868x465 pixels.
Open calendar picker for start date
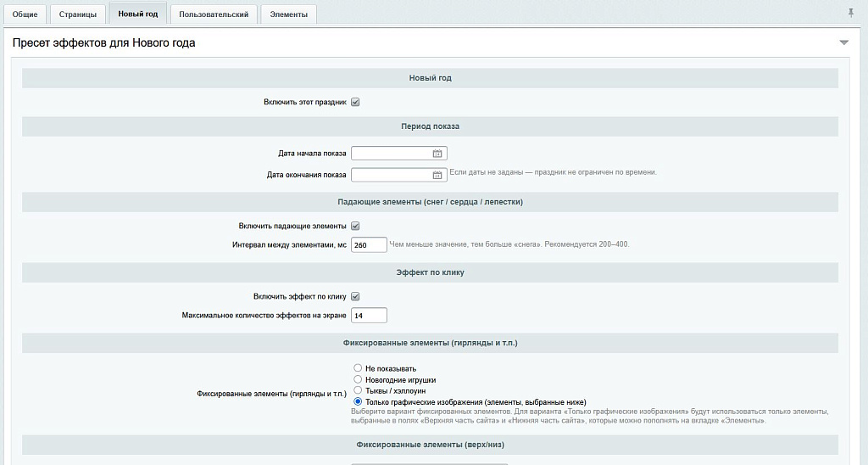[437, 154]
